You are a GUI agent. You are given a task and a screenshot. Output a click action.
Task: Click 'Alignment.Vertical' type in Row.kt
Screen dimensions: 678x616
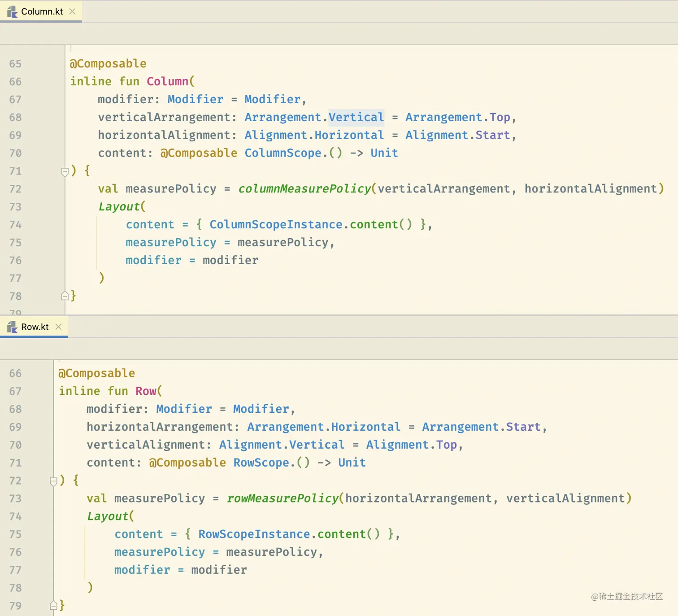(x=282, y=445)
